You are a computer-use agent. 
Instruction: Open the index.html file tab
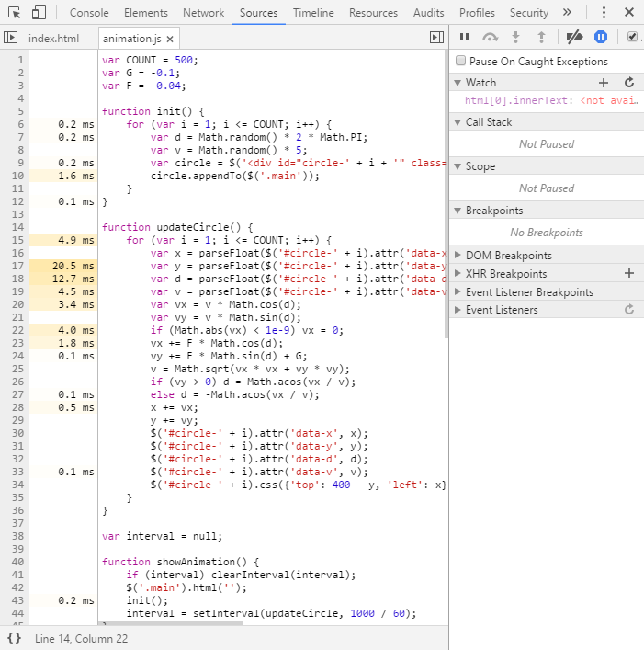click(x=54, y=38)
